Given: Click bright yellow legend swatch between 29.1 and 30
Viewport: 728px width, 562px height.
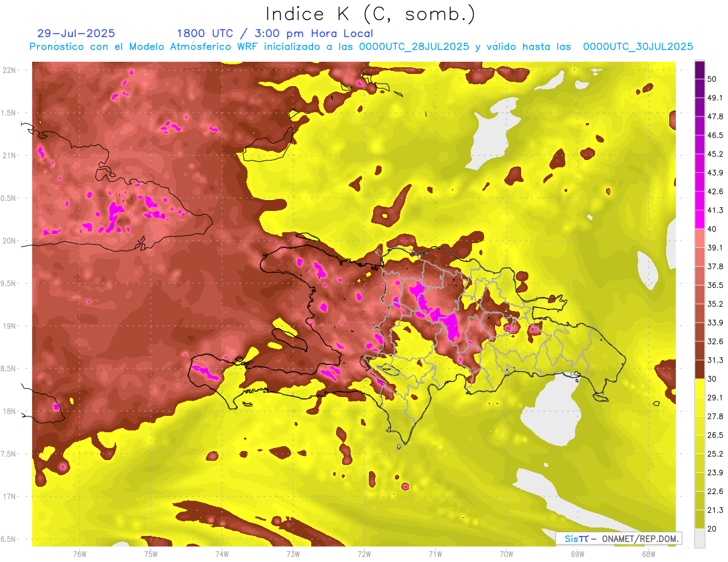Looking at the screenshot, I should click(699, 388).
